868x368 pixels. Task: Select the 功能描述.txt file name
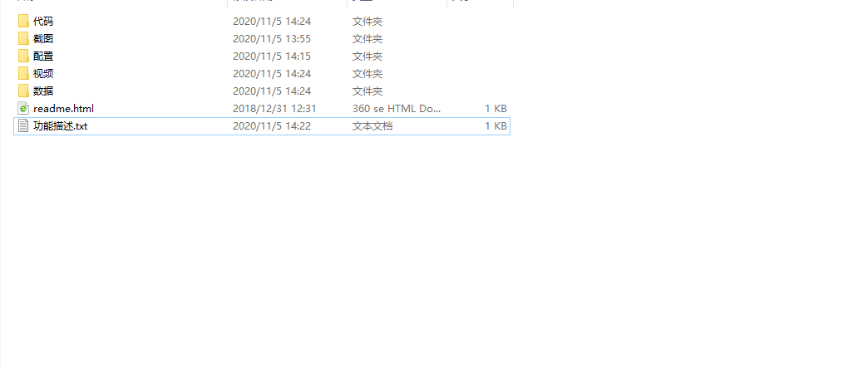[x=61, y=126]
